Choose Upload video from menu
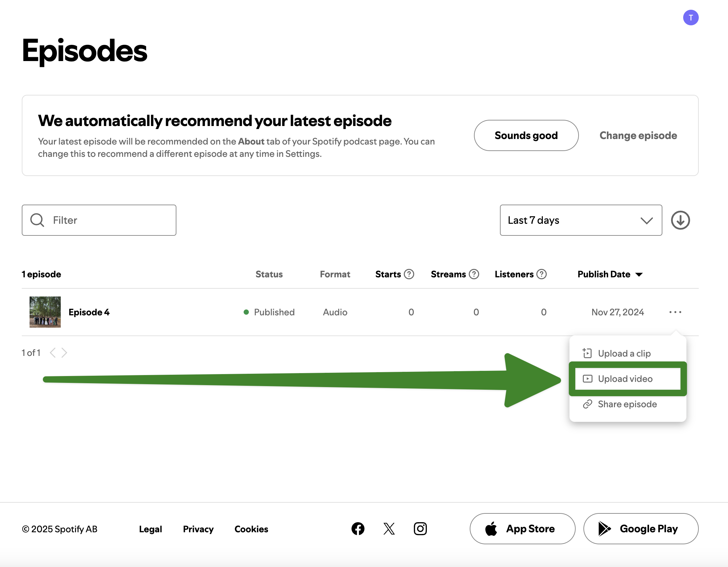The image size is (728, 567). click(625, 379)
